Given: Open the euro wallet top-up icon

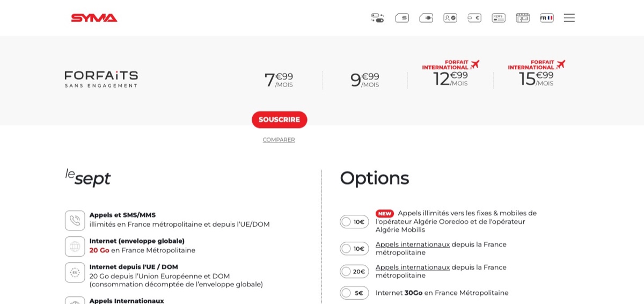Looking at the screenshot, I should pyautogui.click(x=474, y=18).
